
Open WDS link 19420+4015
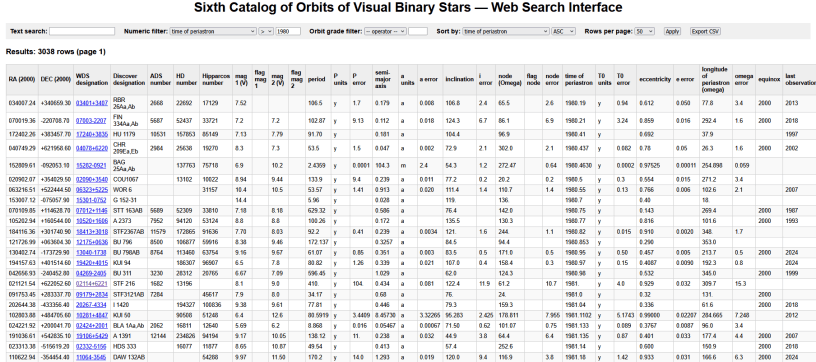[92, 263]
